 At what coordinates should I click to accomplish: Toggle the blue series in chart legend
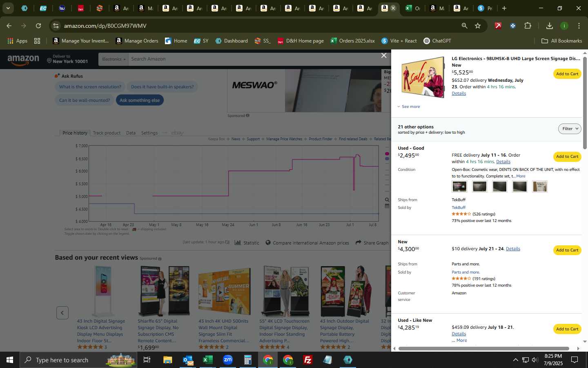point(387,159)
